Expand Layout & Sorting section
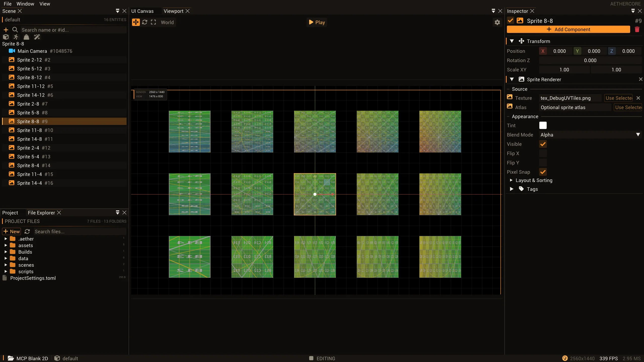This screenshot has height=362, width=644. click(511, 180)
